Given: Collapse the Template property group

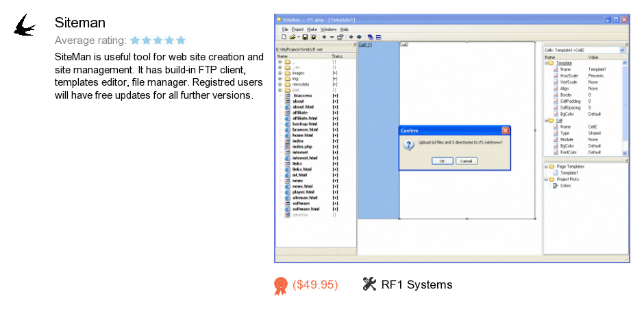Looking at the screenshot, I should click(546, 63).
